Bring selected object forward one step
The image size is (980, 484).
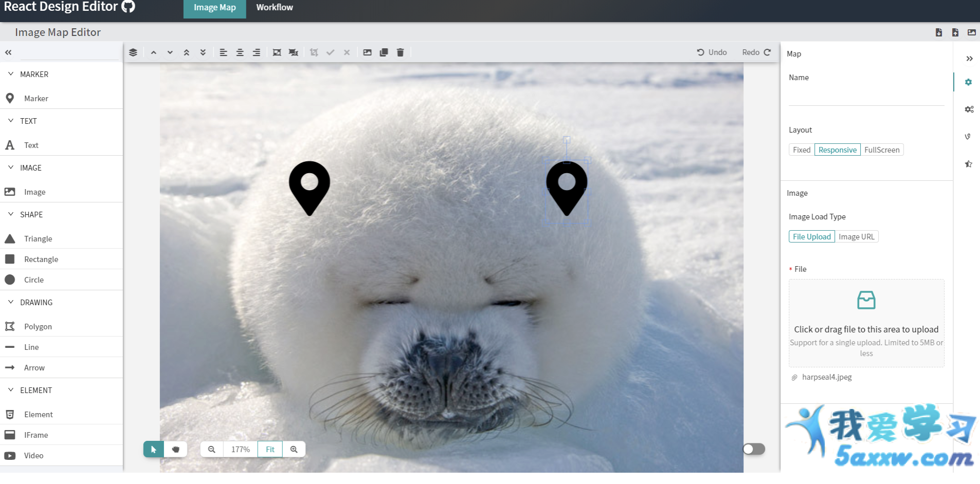[x=153, y=52]
